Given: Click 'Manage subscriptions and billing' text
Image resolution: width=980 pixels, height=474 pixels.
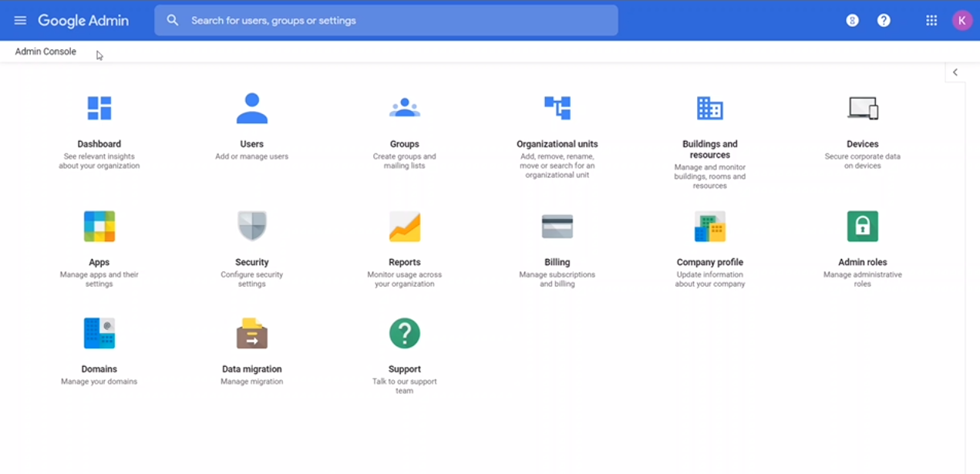Looking at the screenshot, I should click(557, 279).
